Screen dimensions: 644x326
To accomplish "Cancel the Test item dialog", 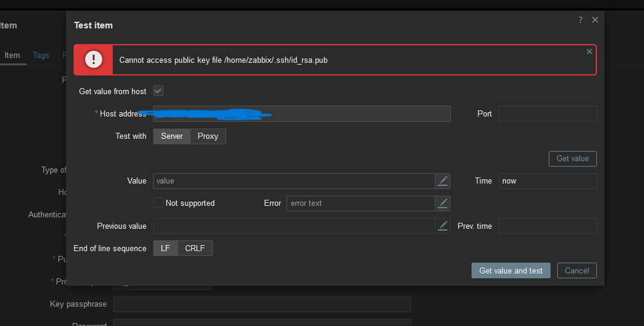I will [576, 270].
